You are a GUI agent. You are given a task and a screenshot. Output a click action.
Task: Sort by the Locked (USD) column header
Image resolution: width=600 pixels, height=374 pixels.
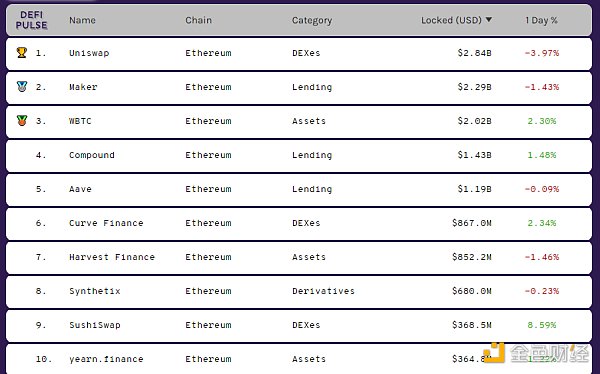pos(451,20)
